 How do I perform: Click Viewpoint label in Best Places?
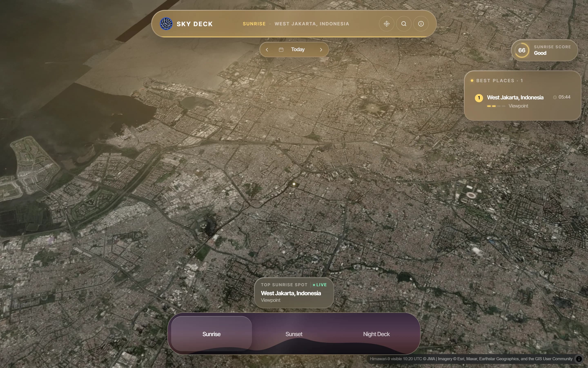click(518, 106)
